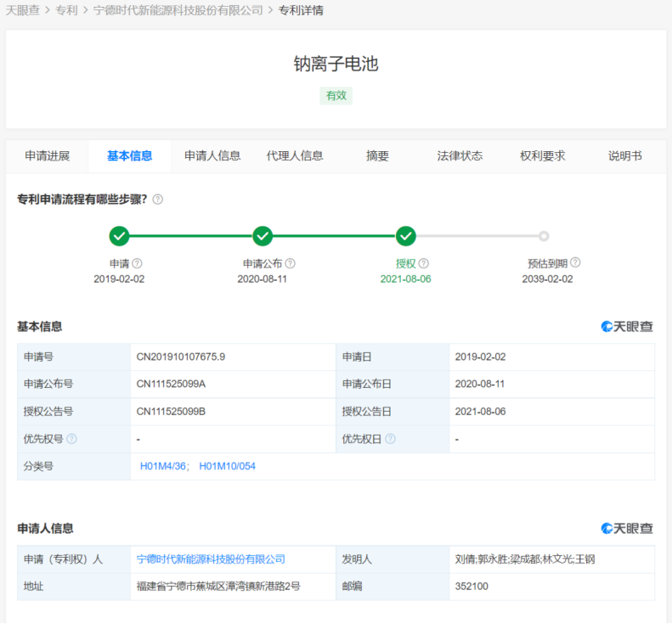Viewport: 672px width, 624px height.
Task: Open the 申请人信息 tab
Action: click(212, 156)
